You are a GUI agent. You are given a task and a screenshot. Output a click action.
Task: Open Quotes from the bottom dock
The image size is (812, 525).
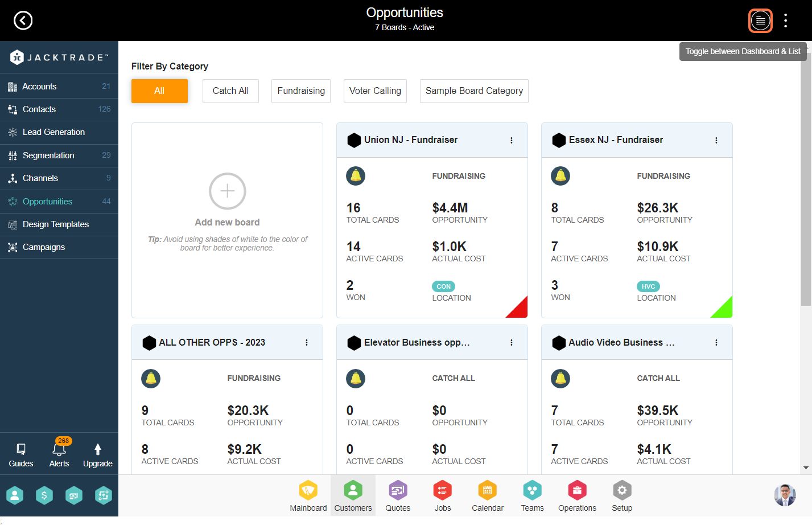click(x=398, y=496)
